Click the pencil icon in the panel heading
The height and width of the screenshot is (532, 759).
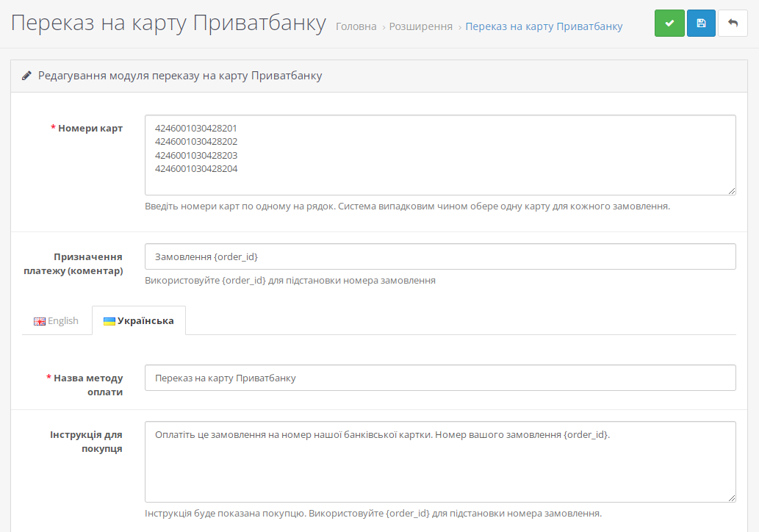(26, 76)
